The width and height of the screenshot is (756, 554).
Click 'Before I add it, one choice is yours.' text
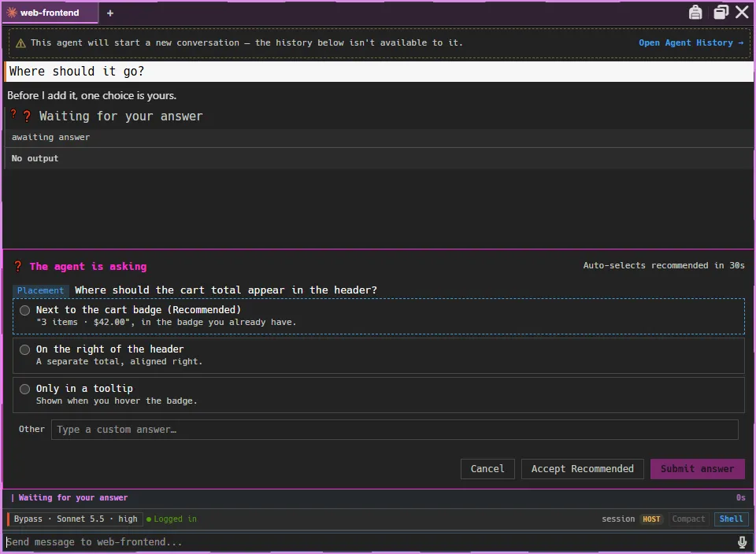[x=91, y=95]
